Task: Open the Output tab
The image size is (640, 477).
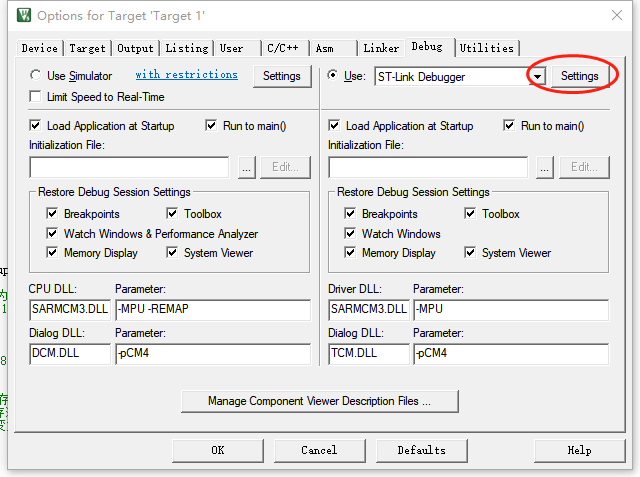Action: click(x=136, y=48)
